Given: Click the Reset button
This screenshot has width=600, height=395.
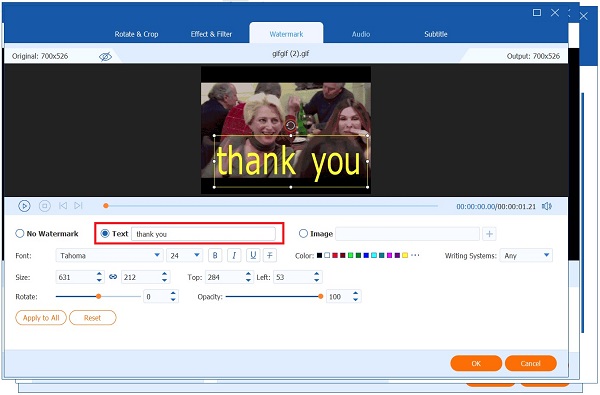Looking at the screenshot, I should [x=93, y=318].
